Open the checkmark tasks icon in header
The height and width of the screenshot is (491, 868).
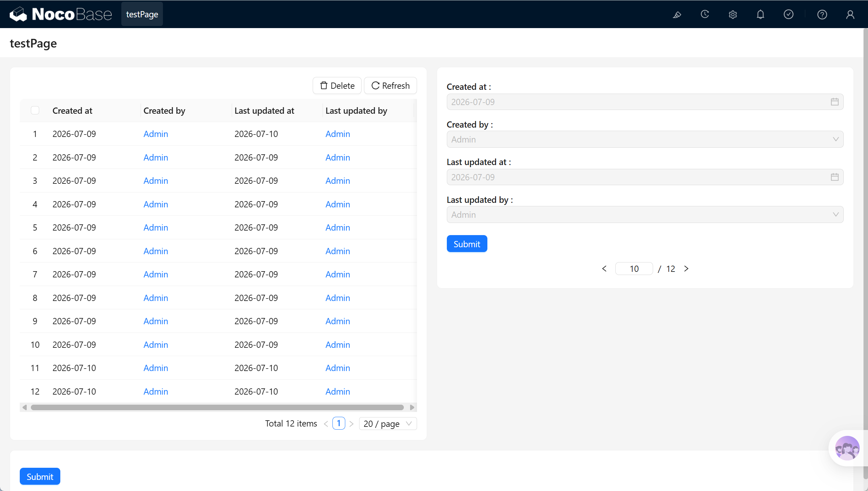point(789,15)
